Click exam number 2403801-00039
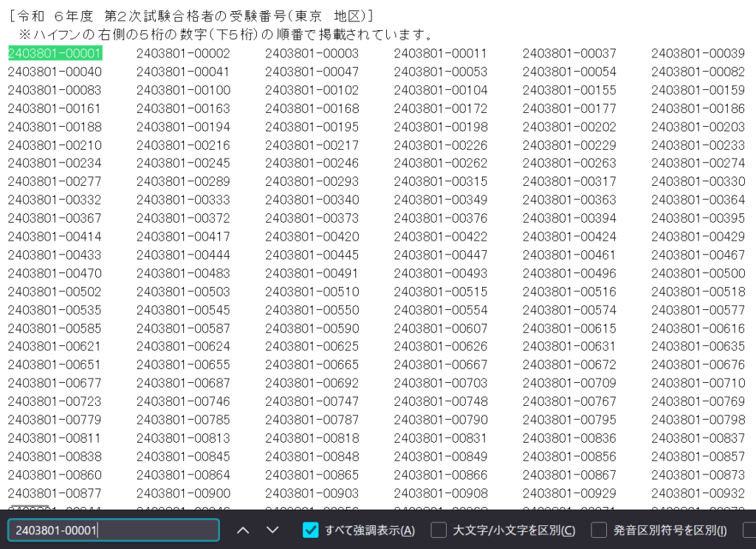This screenshot has width=756, height=549. point(698,53)
